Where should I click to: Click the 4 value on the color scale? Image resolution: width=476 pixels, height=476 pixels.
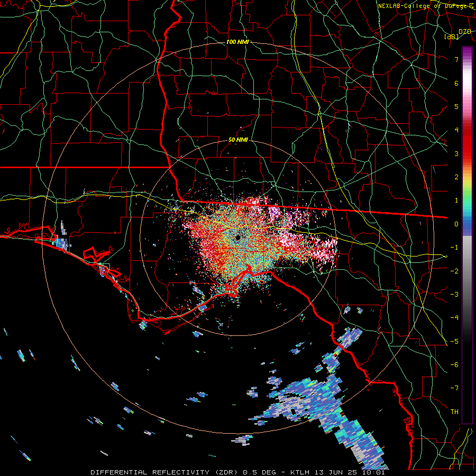456,130
